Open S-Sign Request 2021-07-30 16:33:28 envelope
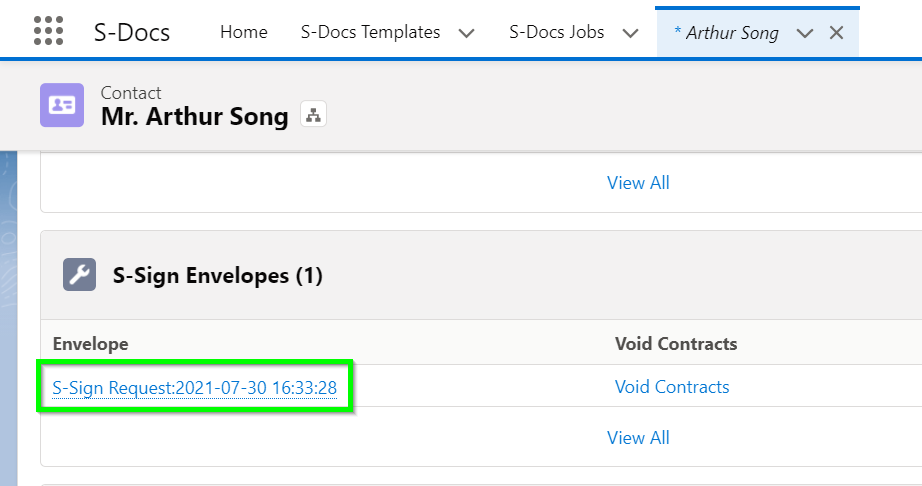This screenshot has width=922, height=486. click(x=195, y=388)
